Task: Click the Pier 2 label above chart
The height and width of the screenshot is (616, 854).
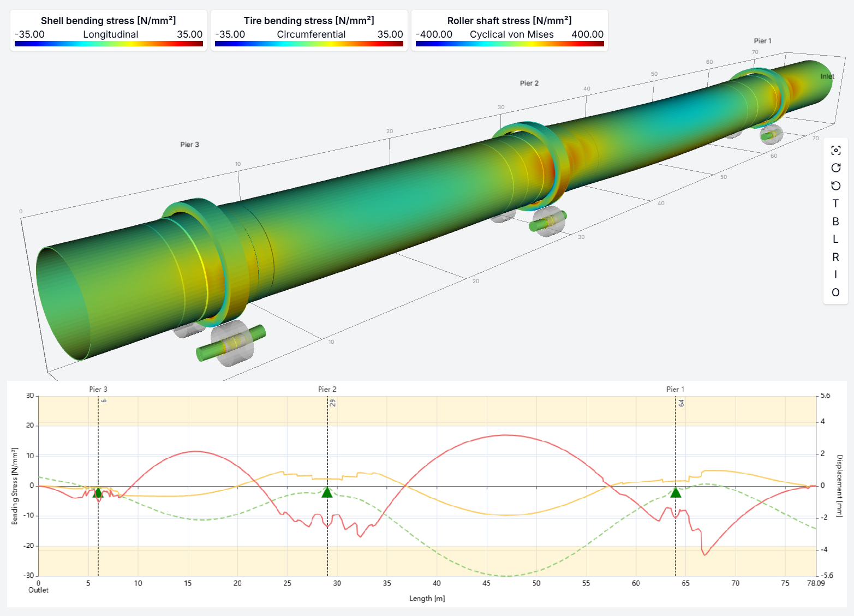Action: point(327,389)
